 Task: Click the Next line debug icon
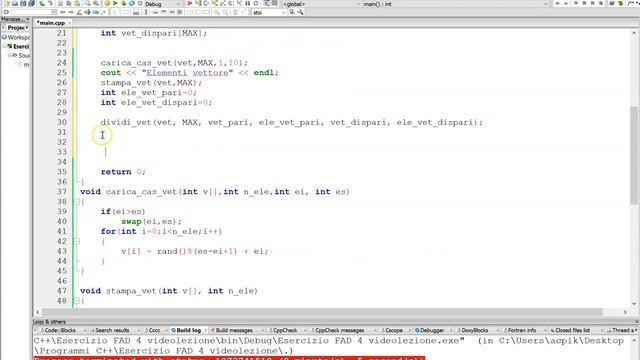207,3
